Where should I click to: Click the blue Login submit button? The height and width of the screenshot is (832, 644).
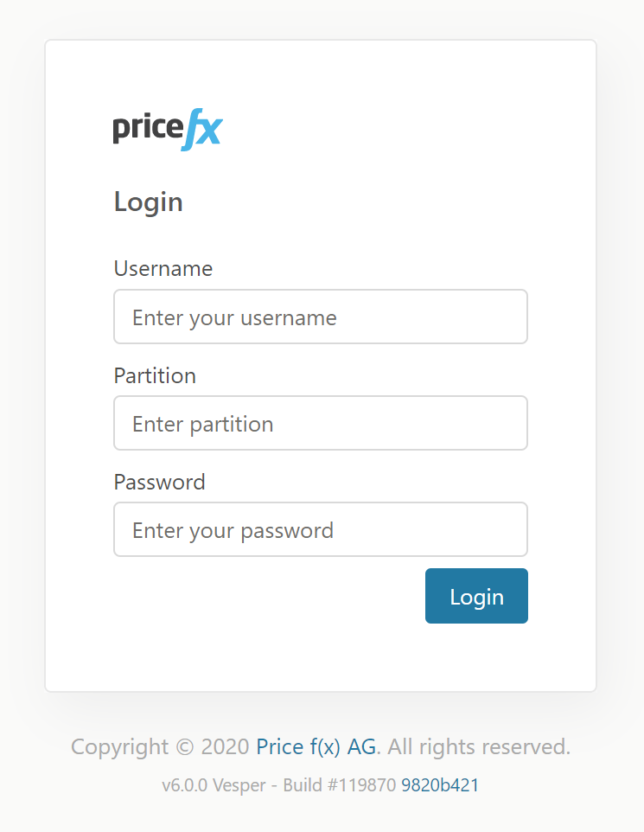coord(476,596)
